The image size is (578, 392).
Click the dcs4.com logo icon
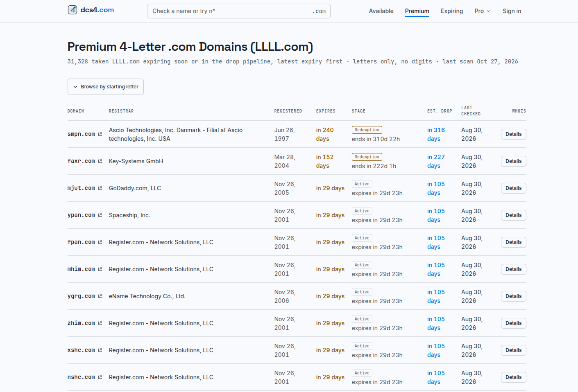coord(73,10)
